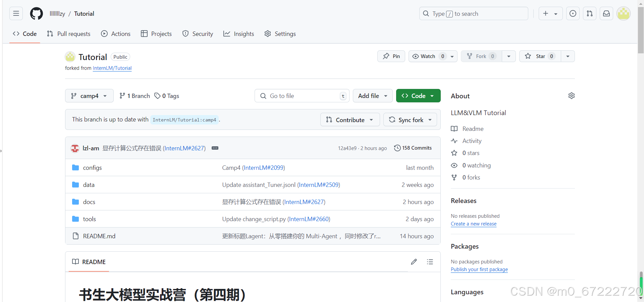Open the hamburger navigation menu

tap(16, 13)
